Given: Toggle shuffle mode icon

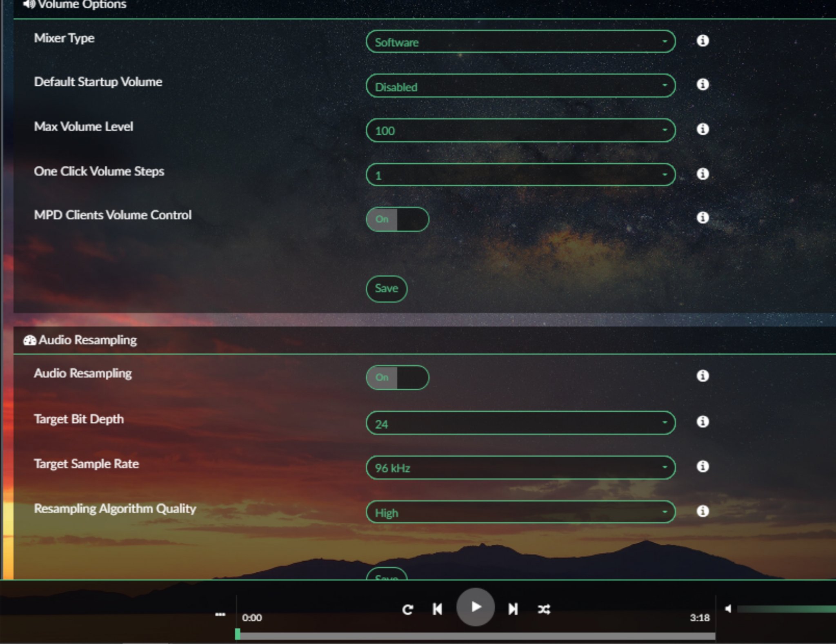Looking at the screenshot, I should click(544, 610).
